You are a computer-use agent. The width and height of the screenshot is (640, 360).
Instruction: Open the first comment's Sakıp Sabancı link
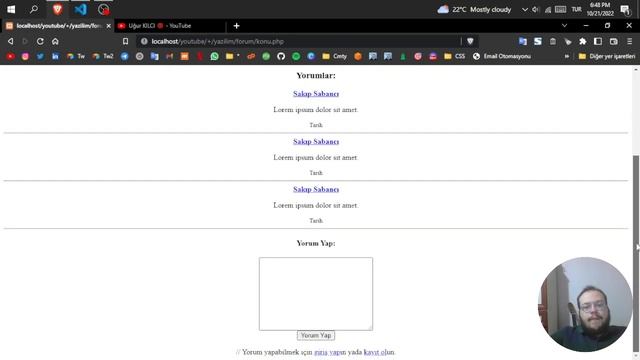coord(316,93)
